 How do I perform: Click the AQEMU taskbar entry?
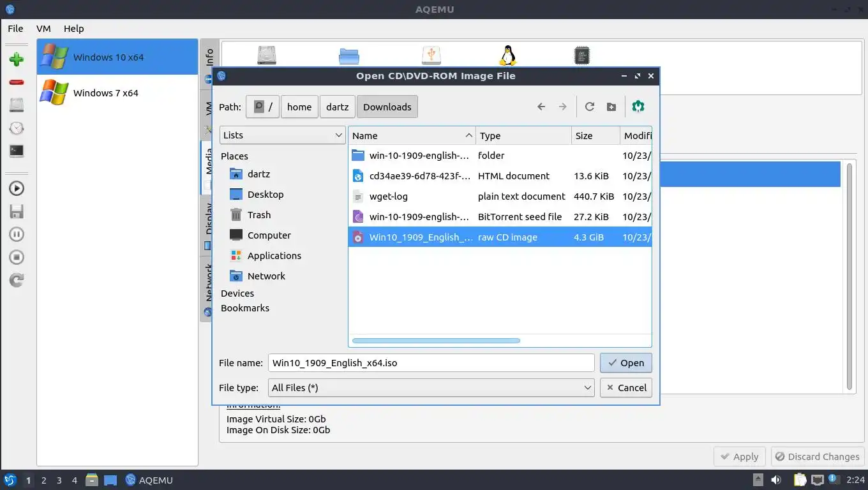[x=149, y=480]
